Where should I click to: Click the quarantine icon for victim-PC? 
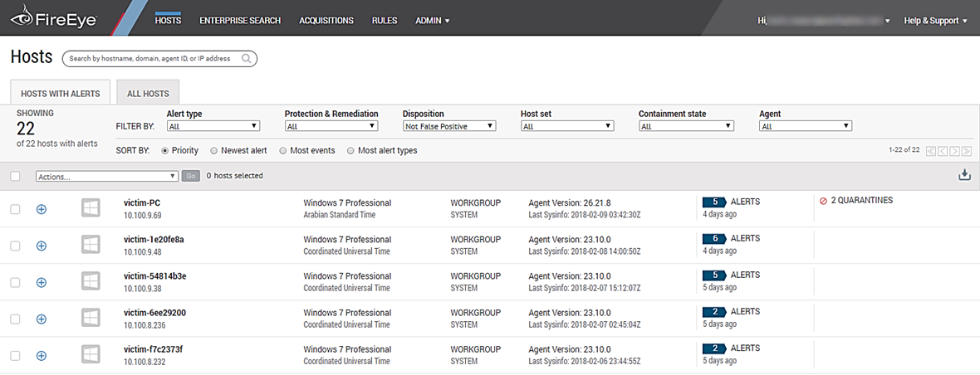coord(823,201)
